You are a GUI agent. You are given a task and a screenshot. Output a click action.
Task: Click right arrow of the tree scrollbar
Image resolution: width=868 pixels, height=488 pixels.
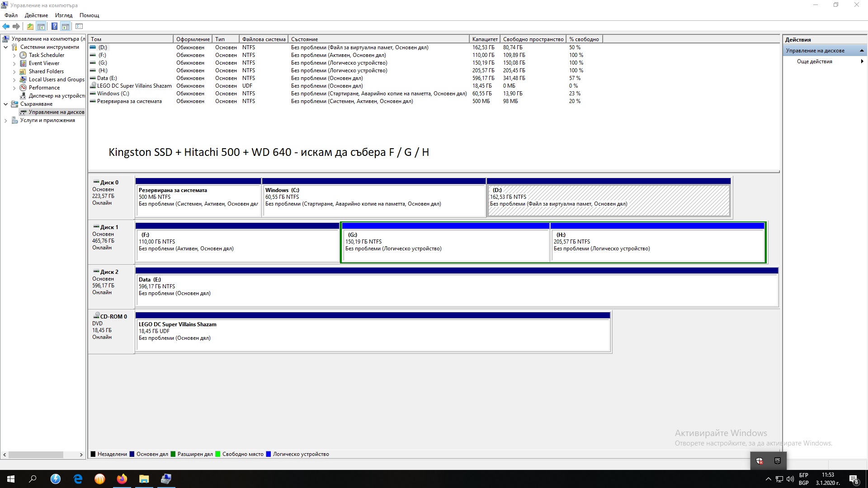81,455
